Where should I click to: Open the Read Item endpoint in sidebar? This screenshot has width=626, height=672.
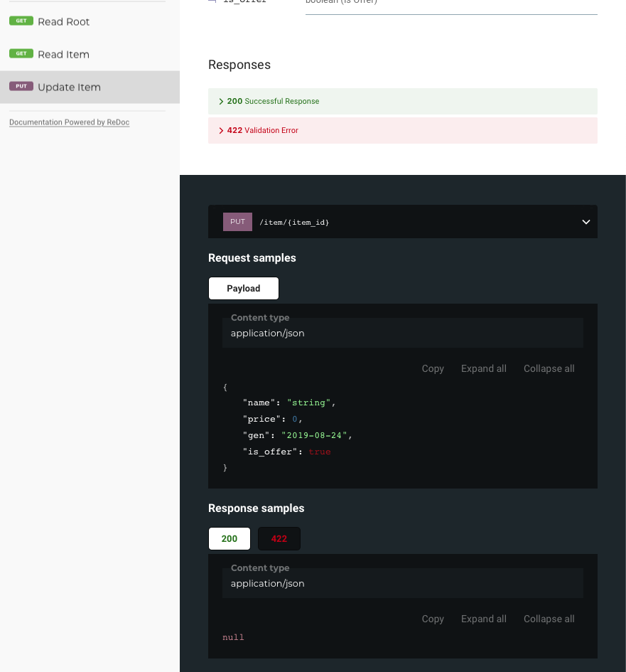(90, 55)
